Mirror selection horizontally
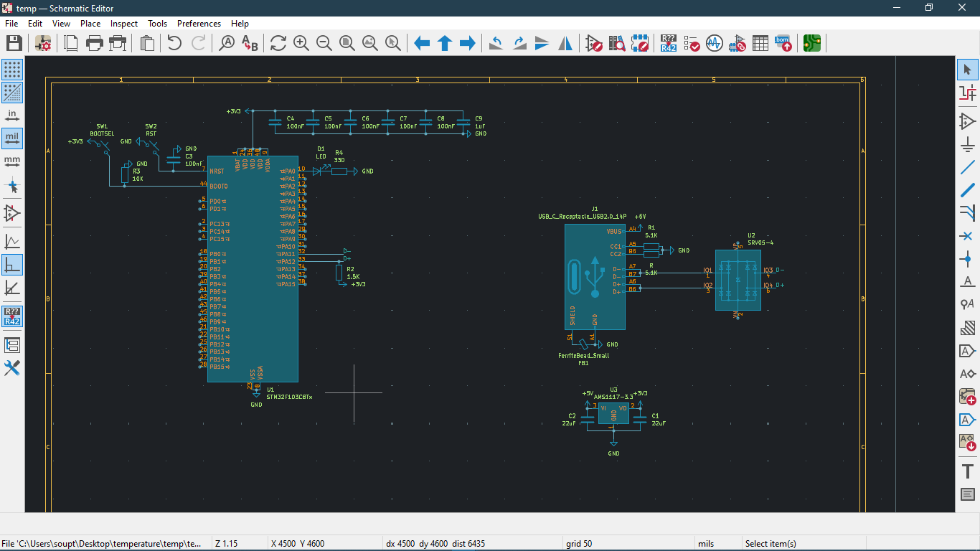 (x=565, y=44)
